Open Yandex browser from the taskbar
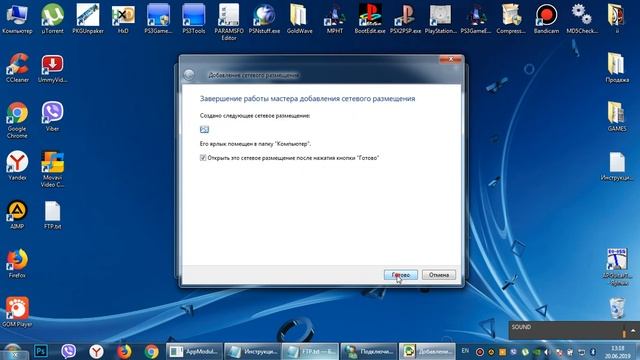This screenshot has height=360, width=640. pos(96,351)
